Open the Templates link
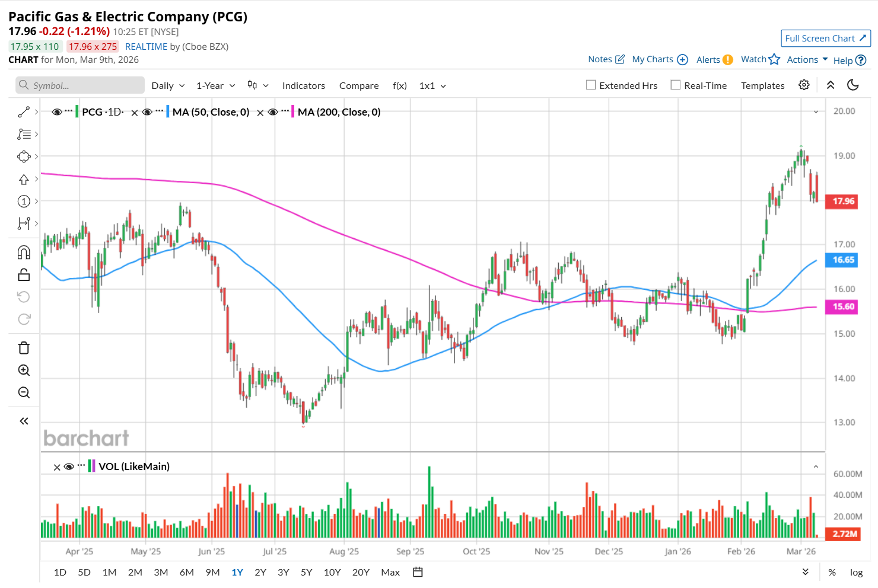 762,85
